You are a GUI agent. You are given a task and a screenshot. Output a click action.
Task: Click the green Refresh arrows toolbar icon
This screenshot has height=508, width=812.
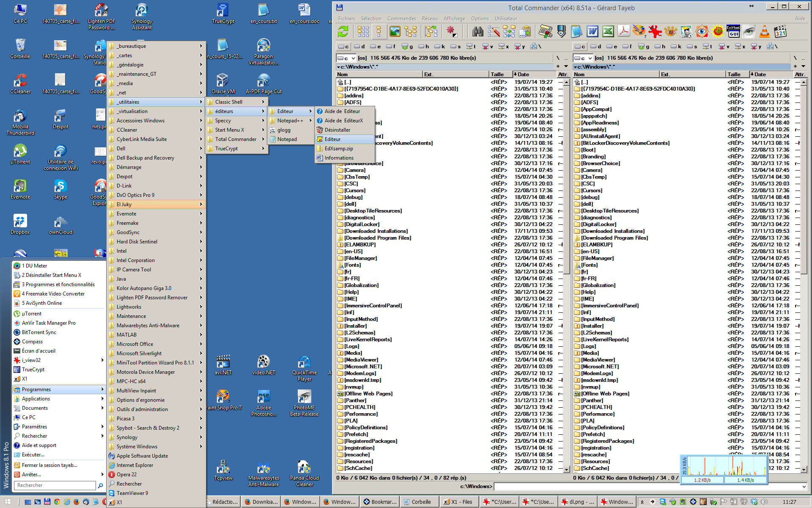click(343, 31)
